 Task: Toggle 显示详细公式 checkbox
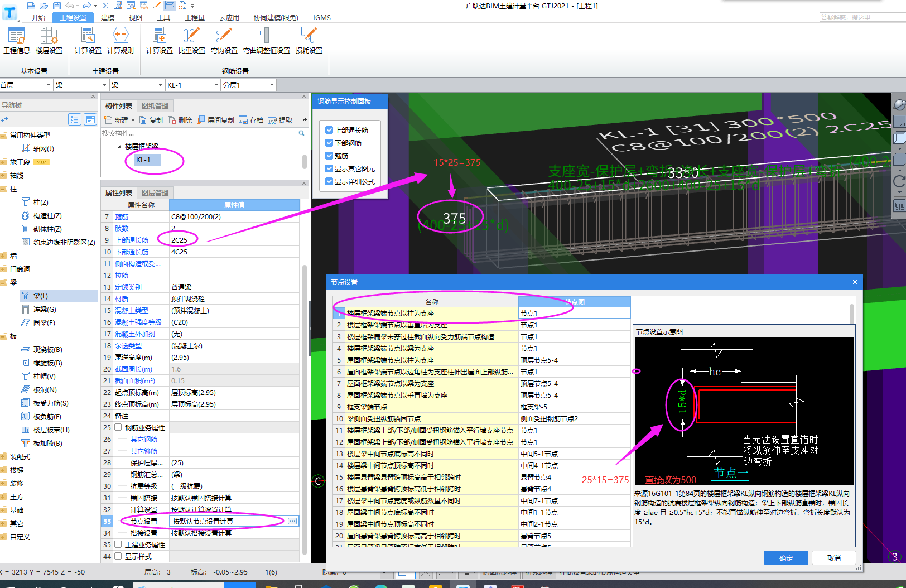(329, 181)
